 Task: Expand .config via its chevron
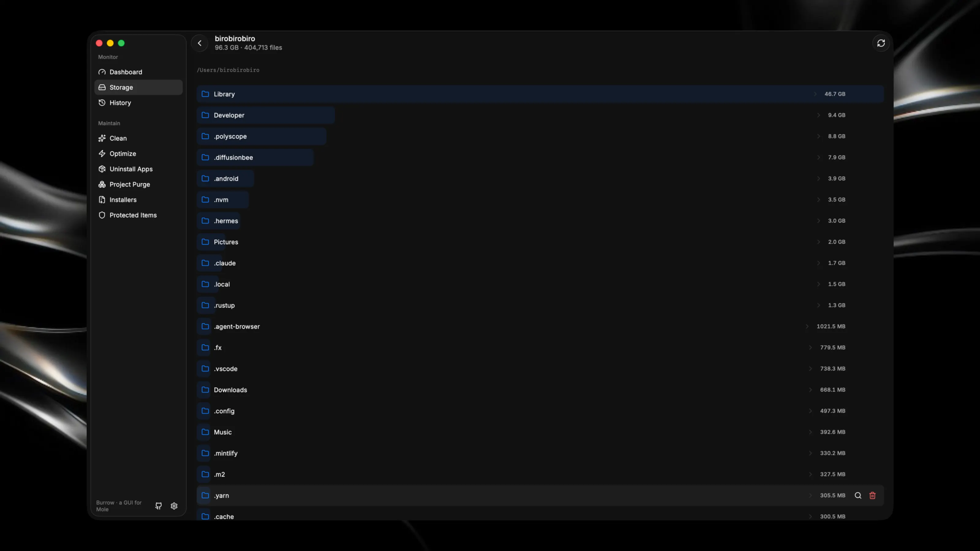coord(811,411)
